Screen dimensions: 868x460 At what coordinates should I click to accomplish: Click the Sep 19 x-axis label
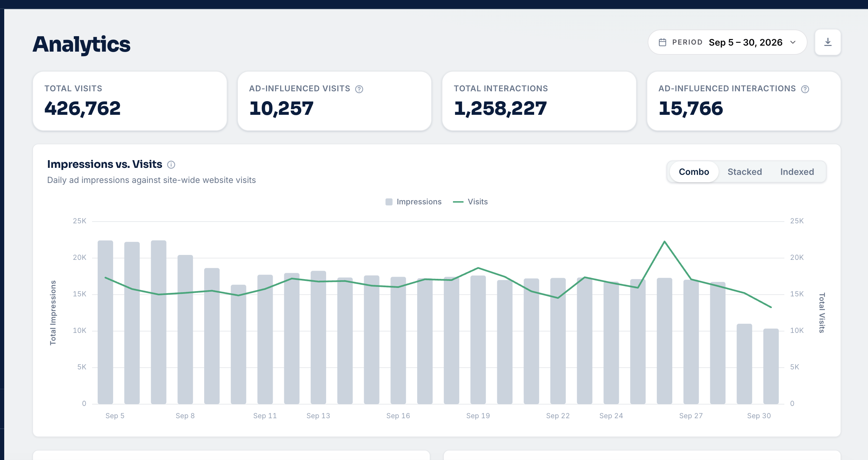click(478, 416)
